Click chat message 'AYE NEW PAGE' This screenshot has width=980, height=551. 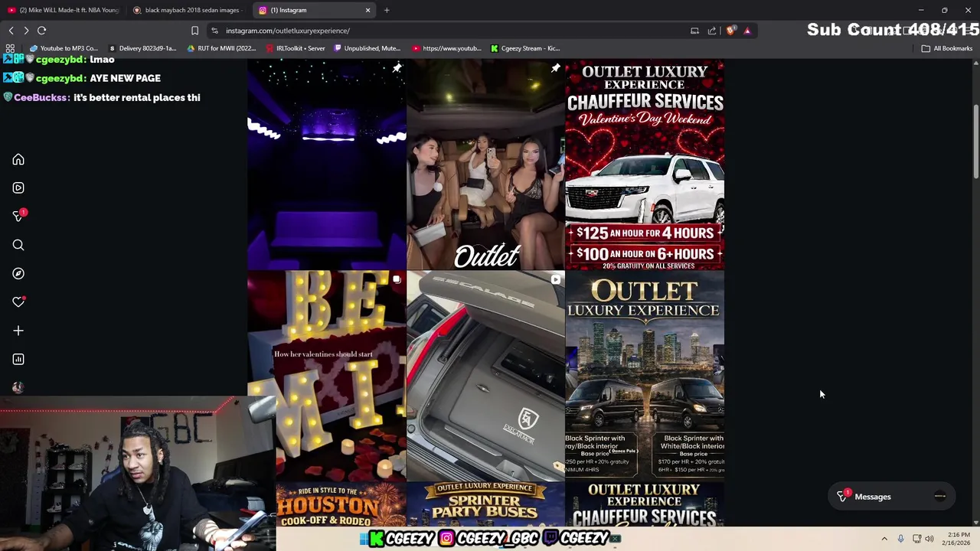point(125,78)
